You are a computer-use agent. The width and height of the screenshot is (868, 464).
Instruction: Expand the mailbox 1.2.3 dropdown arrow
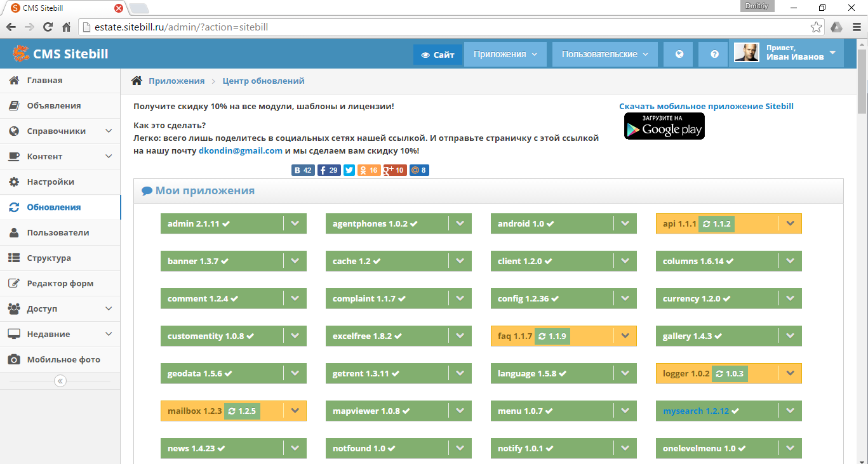295,411
